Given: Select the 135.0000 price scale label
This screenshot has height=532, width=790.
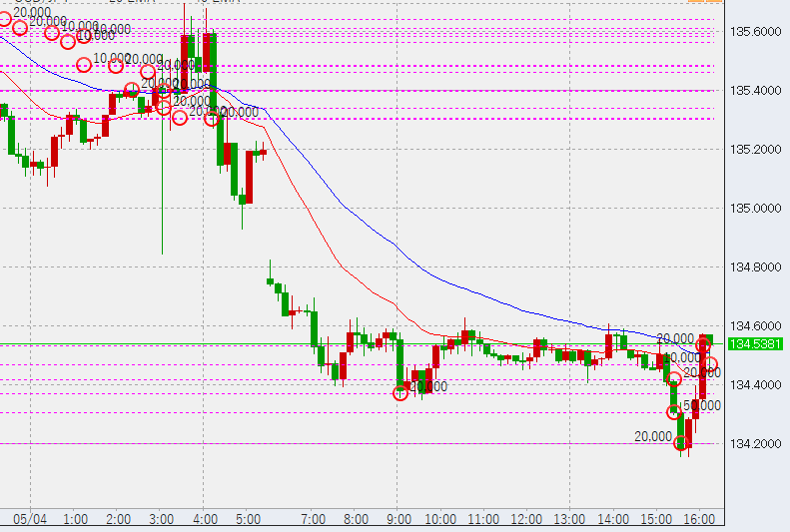Looking at the screenshot, I should click(755, 209).
